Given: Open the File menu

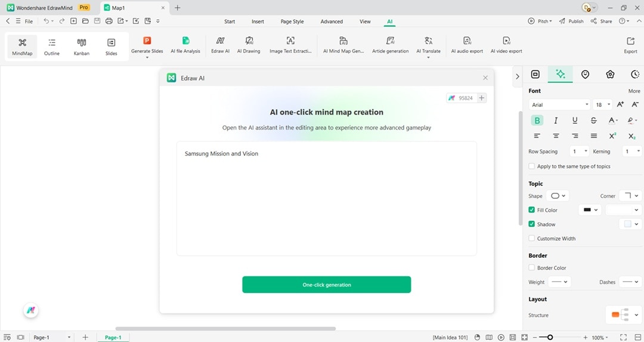Looking at the screenshot, I should 29,21.
